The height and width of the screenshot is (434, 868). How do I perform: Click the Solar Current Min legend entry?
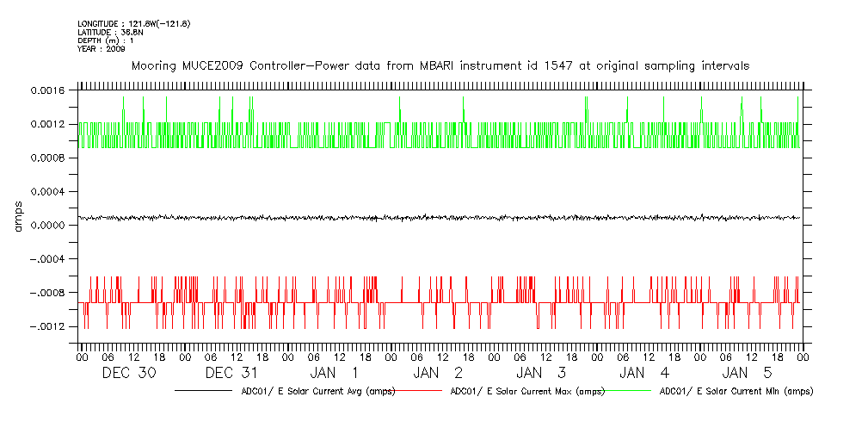[x=736, y=391]
